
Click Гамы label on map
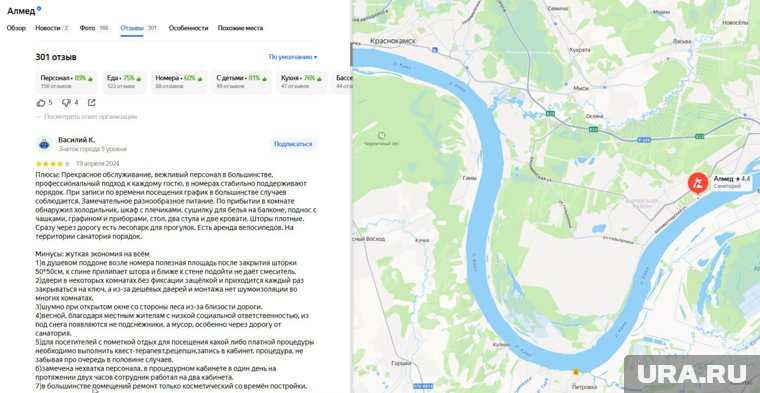[469, 178]
